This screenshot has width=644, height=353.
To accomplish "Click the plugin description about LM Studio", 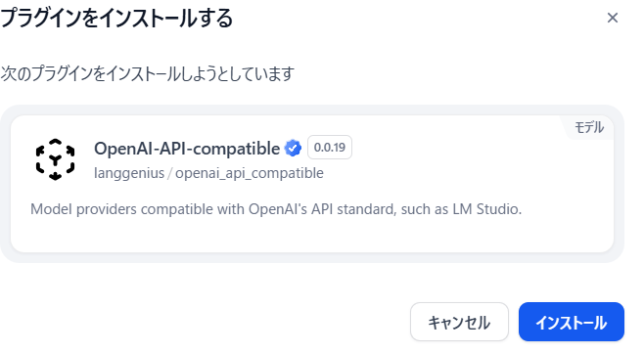I will pos(276,209).
